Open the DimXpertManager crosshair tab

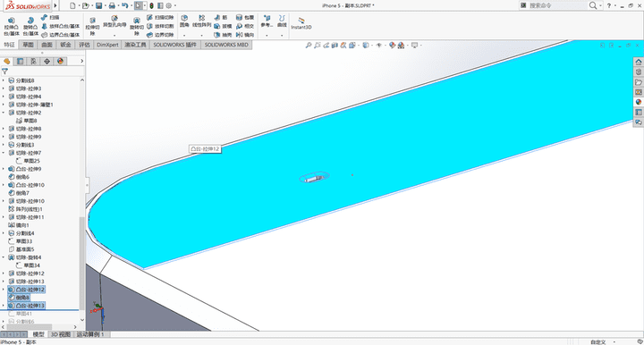point(47,61)
